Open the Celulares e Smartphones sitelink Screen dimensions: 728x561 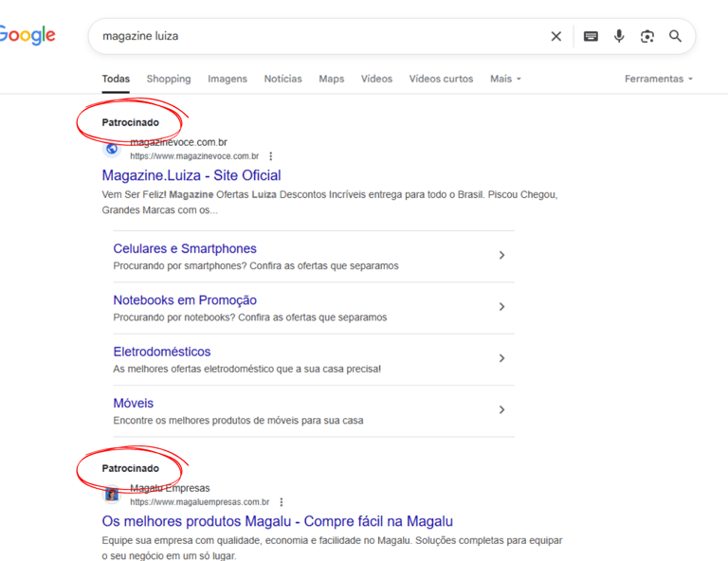coord(185,248)
